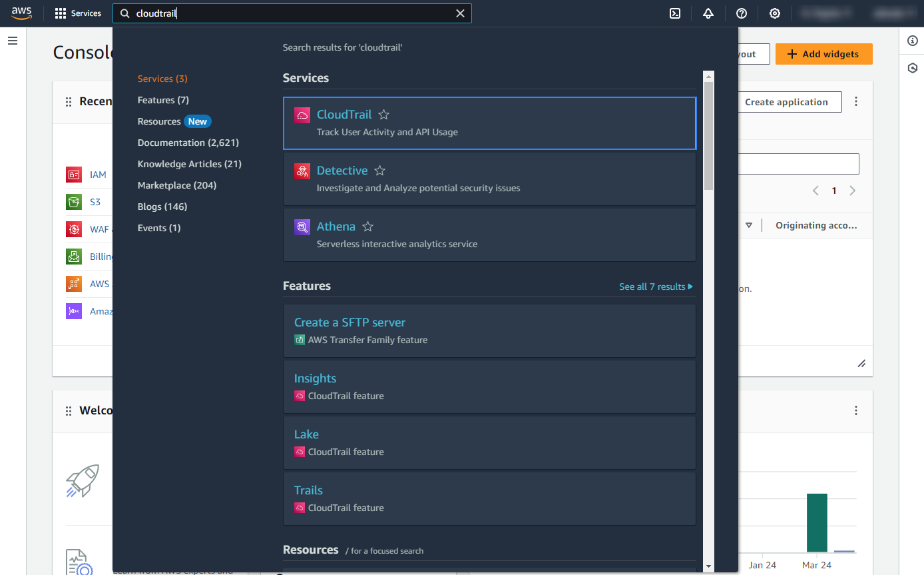This screenshot has width=924, height=575.
Task: Open the CloudTrail service result
Action: click(x=344, y=115)
